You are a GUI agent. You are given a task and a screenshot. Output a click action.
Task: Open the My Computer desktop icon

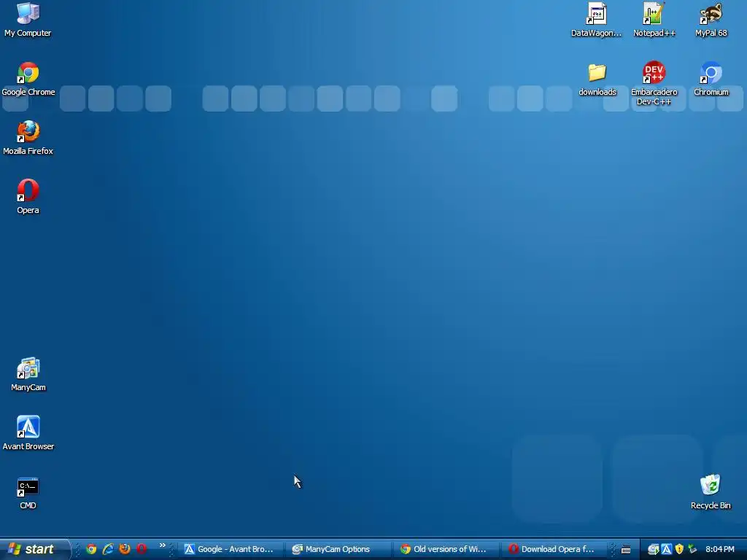pos(28,20)
